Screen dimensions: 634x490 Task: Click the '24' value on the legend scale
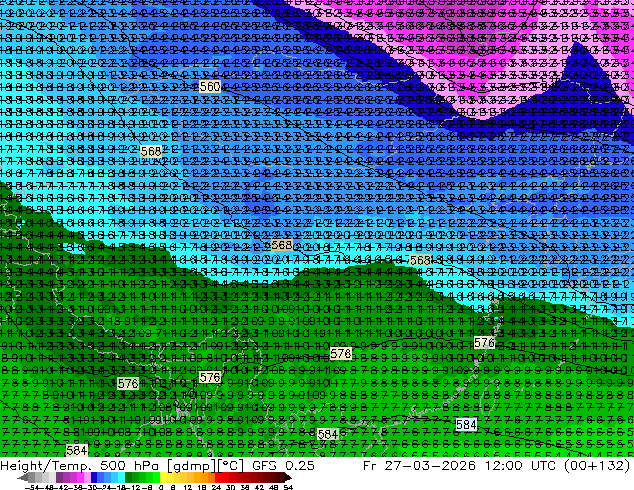pyautogui.click(x=216, y=487)
